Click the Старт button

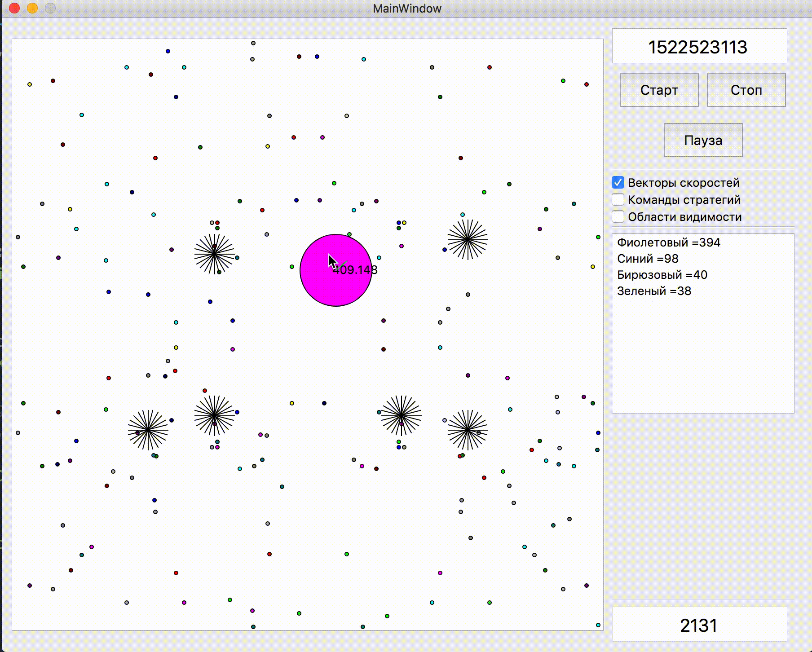pyautogui.click(x=659, y=90)
